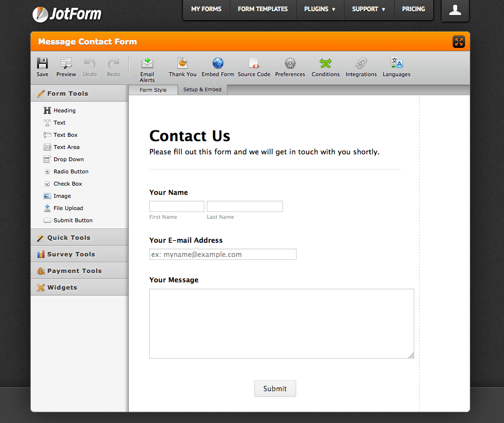This screenshot has width=504, height=423.
Task: Expand the Payment Tools section
Action: (x=74, y=271)
